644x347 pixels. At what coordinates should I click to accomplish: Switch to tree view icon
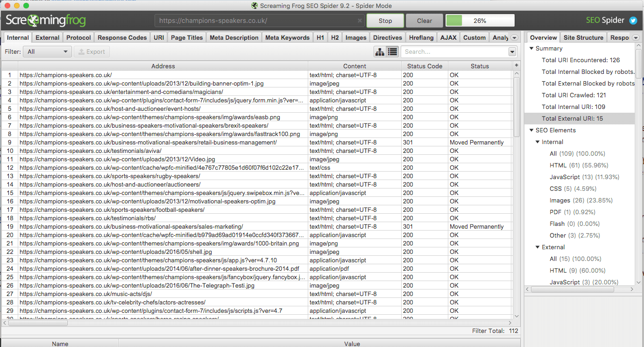[380, 52]
